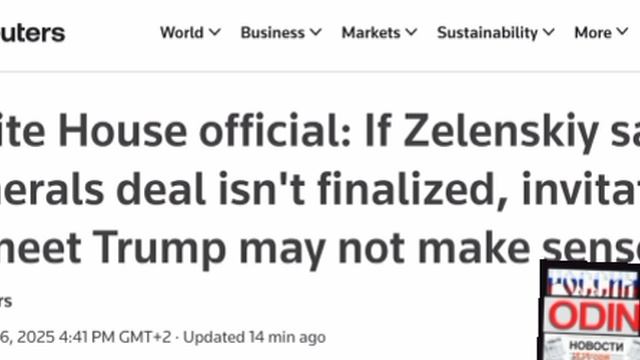Expand the chevron next to World

coord(215,32)
